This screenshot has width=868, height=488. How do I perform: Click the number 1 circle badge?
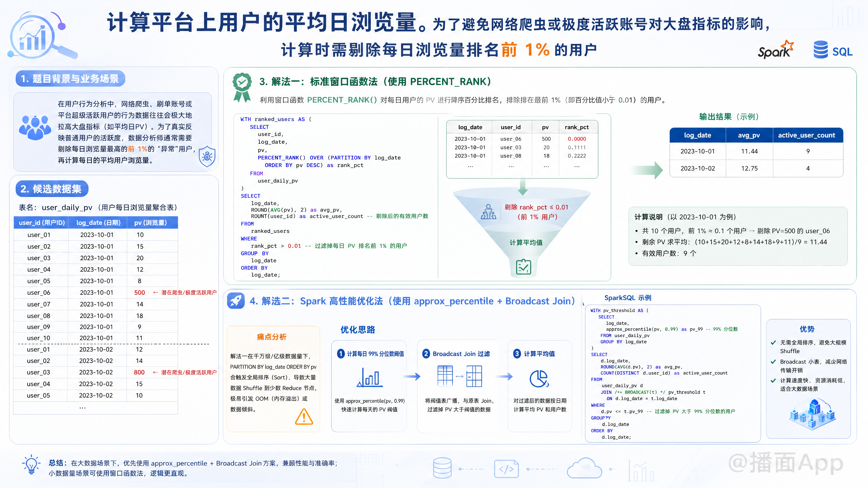point(341,354)
